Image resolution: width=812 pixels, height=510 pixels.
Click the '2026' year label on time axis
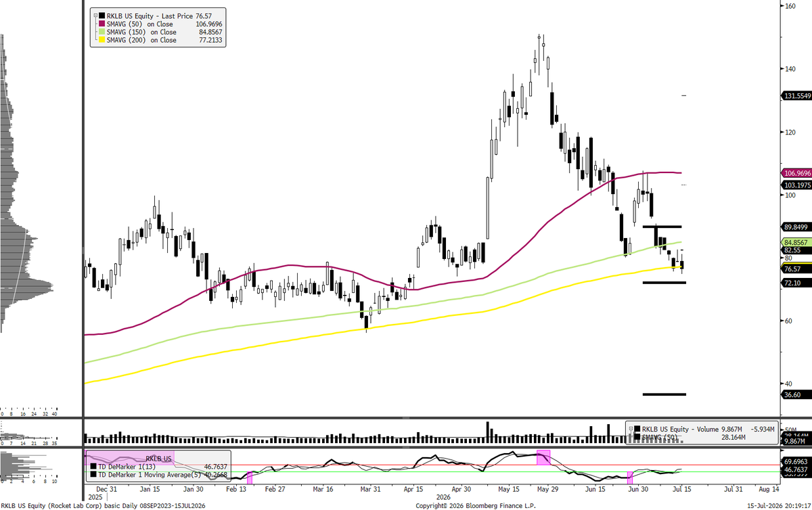pos(445,496)
